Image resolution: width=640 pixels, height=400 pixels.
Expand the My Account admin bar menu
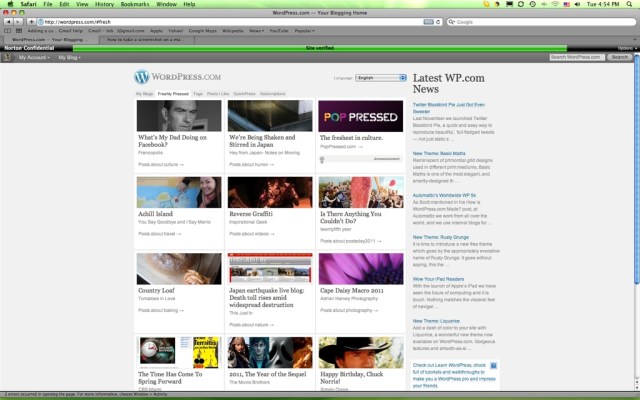click(x=34, y=58)
